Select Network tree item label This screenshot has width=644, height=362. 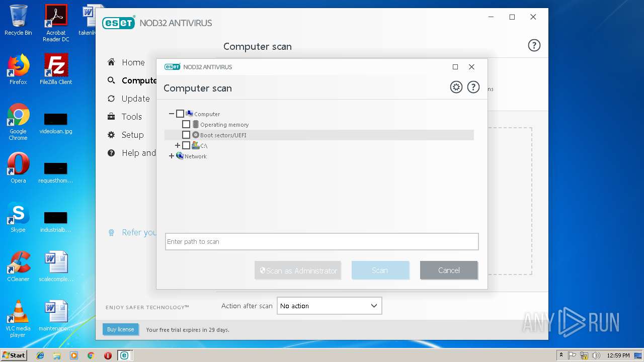(x=195, y=156)
